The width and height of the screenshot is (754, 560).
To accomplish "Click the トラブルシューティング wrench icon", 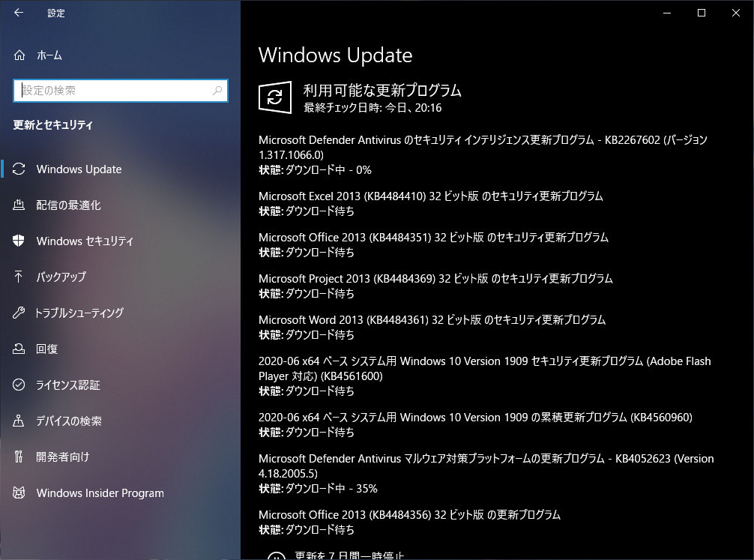I will point(19,313).
